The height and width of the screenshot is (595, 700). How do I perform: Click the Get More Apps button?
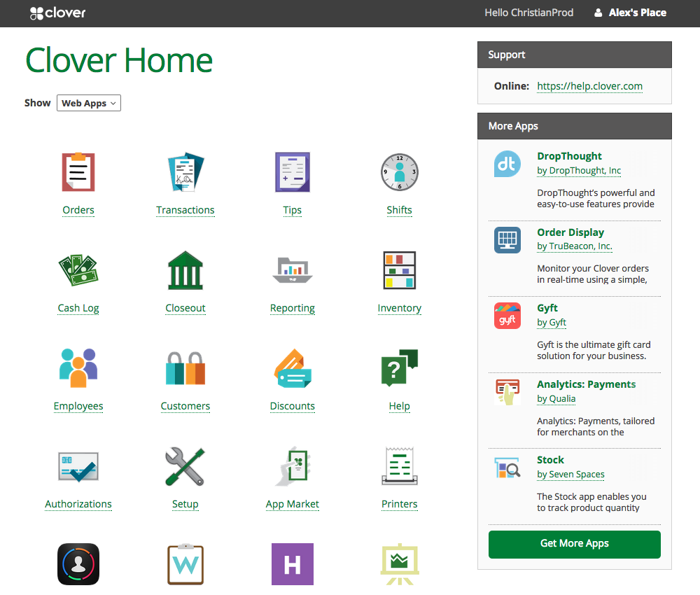574,544
